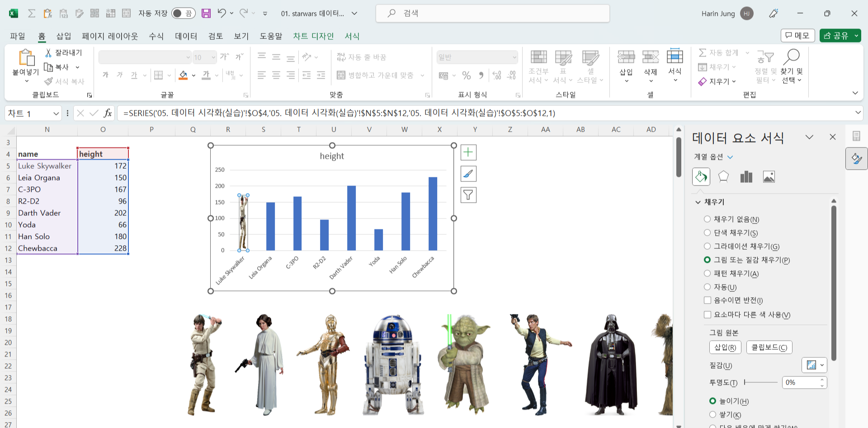Click the Format Painter brush icon

click(49, 81)
